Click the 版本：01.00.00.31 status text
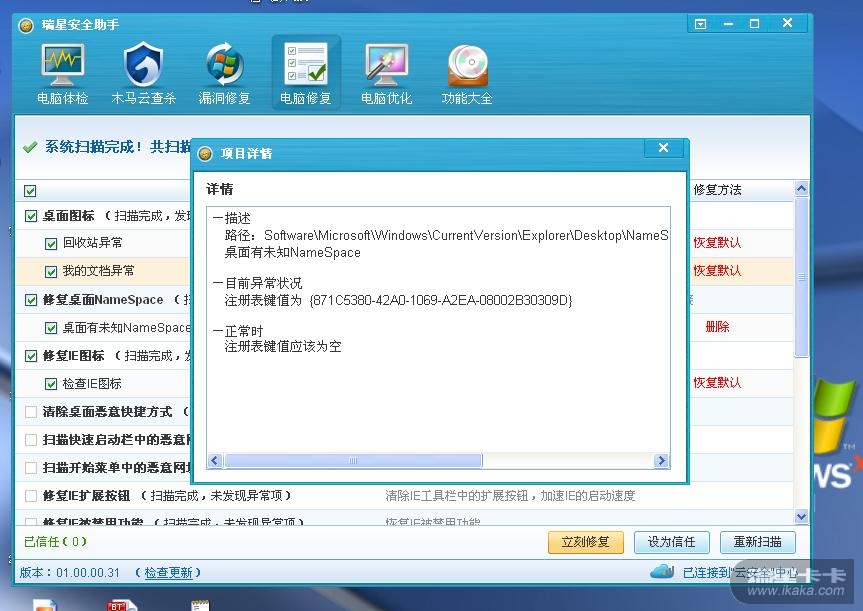The height and width of the screenshot is (611, 863). (x=69, y=572)
